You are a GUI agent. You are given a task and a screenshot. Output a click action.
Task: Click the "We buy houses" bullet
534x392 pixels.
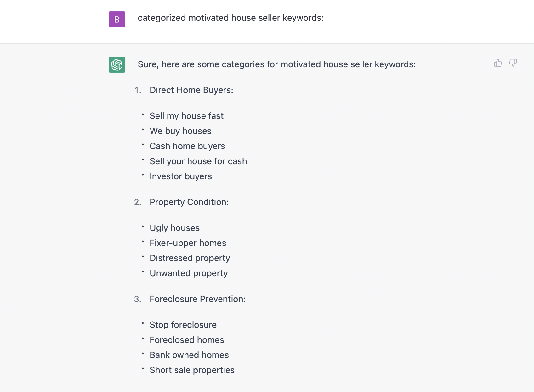180,131
